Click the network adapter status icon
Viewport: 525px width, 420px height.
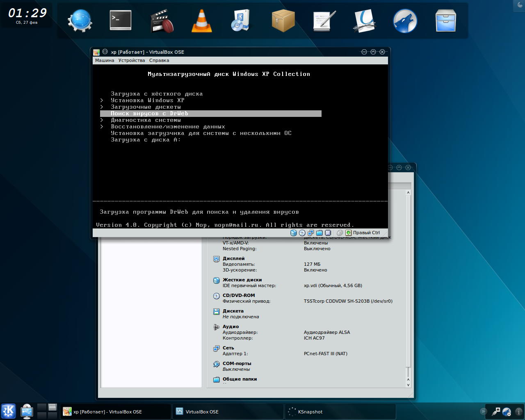pos(311,233)
